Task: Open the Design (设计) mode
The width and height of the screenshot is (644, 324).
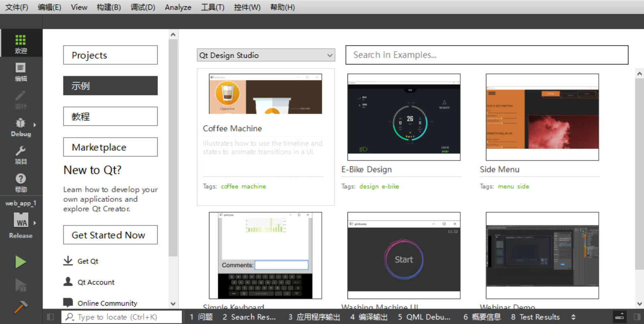Action: point(21,99)
